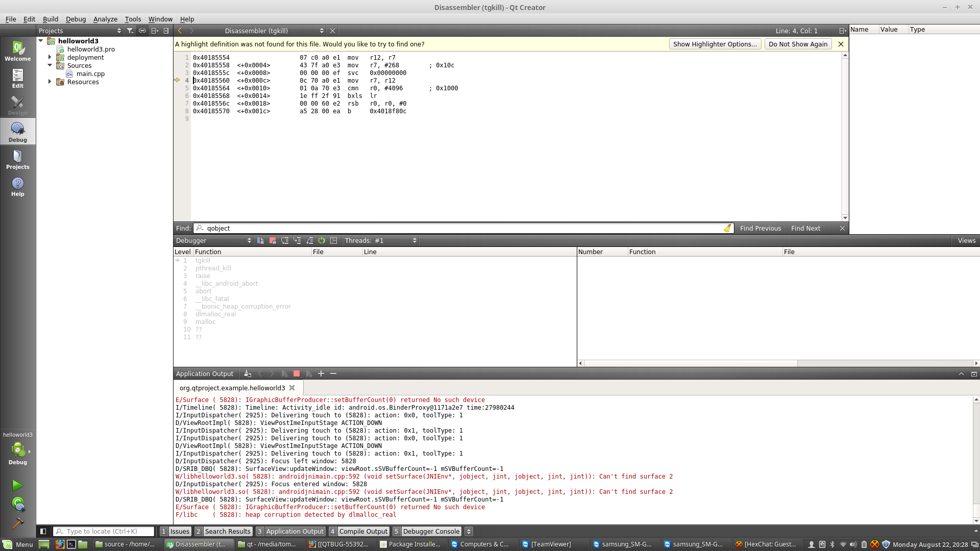Restart the debugging session with green icon
Viewport: 980px width, 551px height.
click(x=322, y=241)
